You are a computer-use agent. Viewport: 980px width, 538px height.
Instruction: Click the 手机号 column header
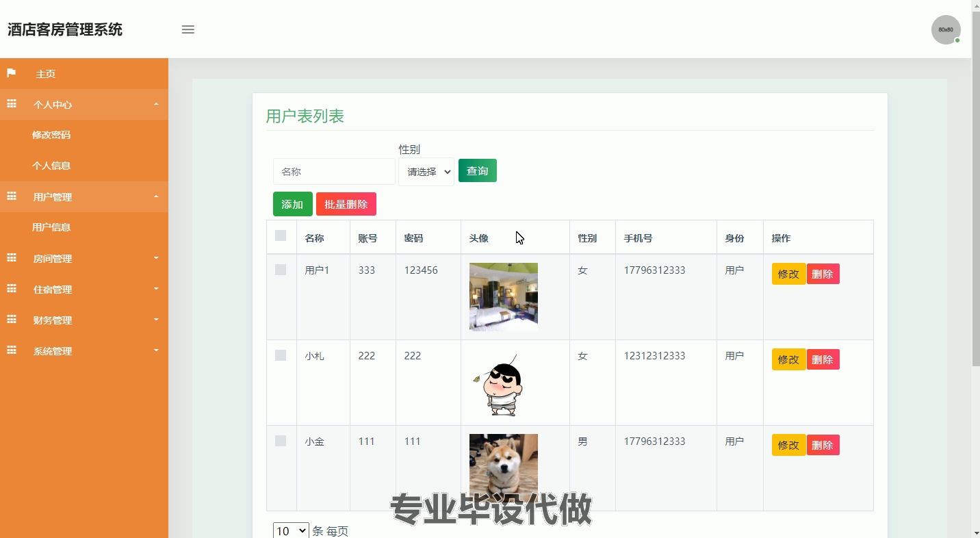tap(639, 238)
